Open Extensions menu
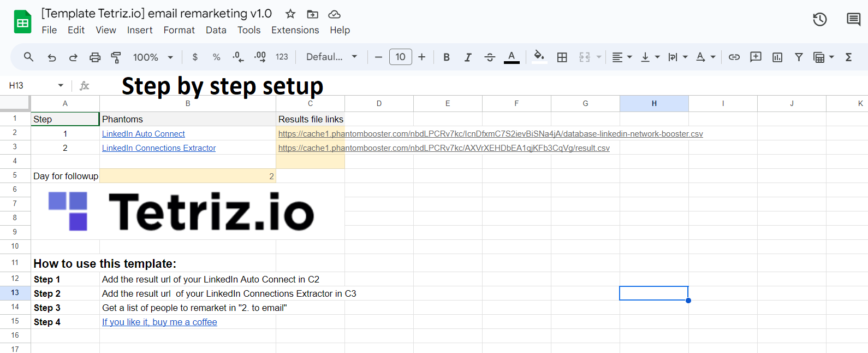The width and height of the screenshot is (868, 353). 295,30
